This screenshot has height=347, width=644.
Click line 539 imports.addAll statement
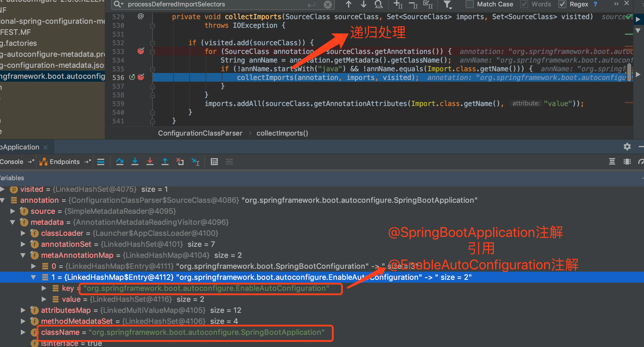pos(394,103)
